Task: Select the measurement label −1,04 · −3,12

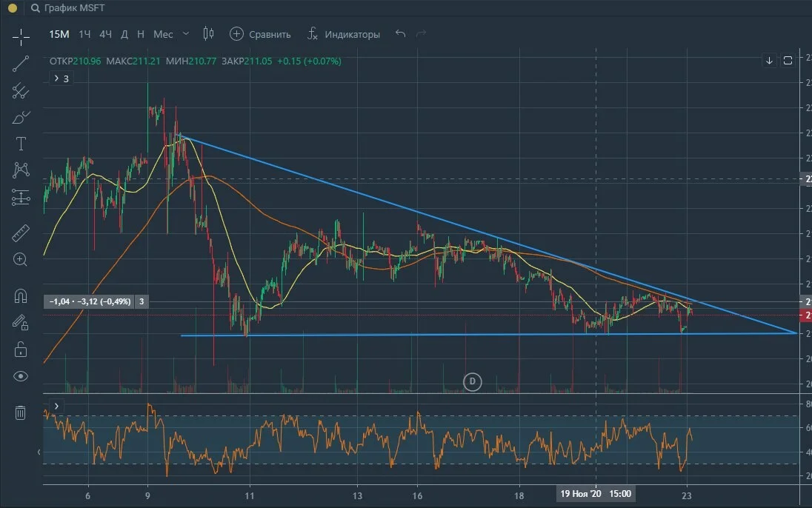Action: tap(90, 301)
